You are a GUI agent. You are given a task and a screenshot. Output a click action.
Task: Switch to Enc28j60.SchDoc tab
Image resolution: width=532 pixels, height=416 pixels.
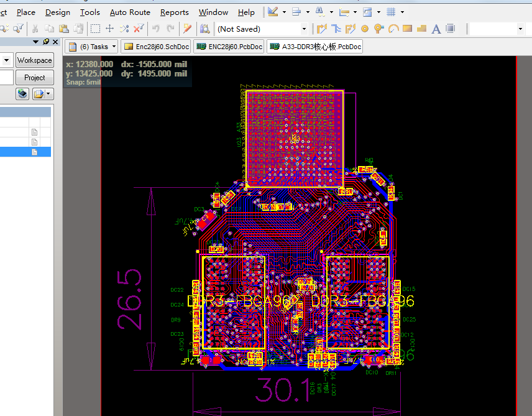pyautogui.click(x=157, y=47)
